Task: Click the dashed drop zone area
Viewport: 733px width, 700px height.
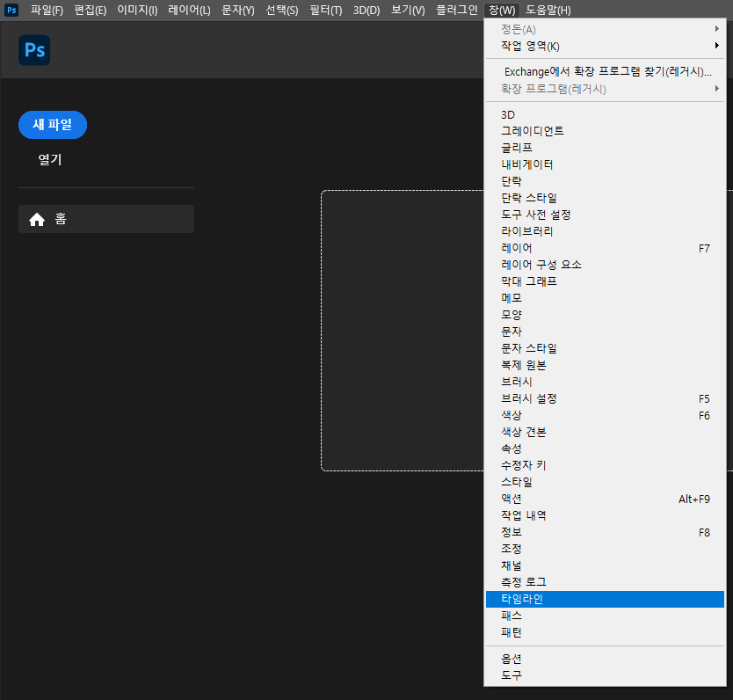Action: [402, 331]
